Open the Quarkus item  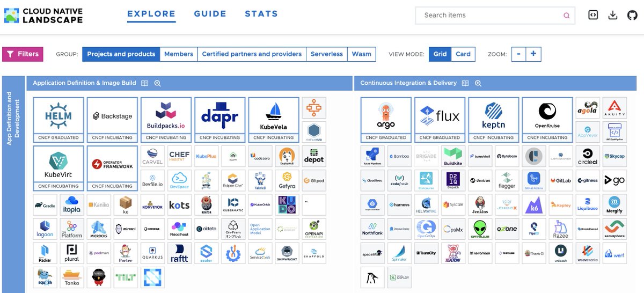(152, 253)
